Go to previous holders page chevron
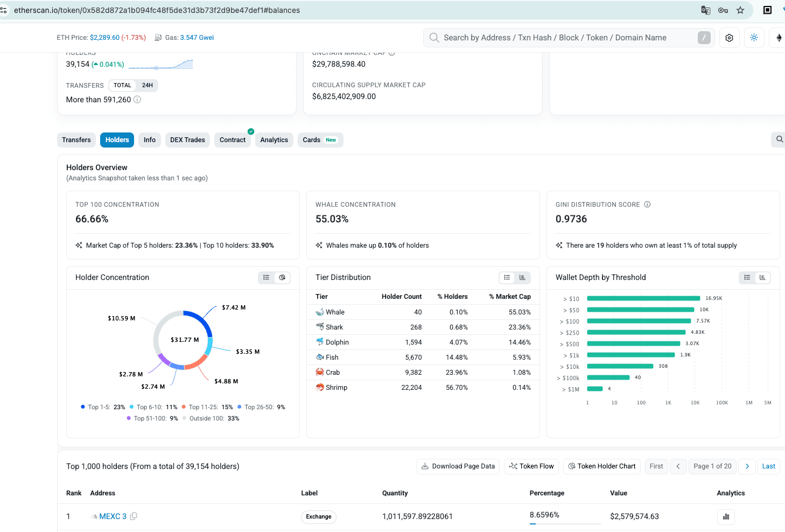Image resolution: width=785 pixels, height=532 pixels. coord(678,466)
